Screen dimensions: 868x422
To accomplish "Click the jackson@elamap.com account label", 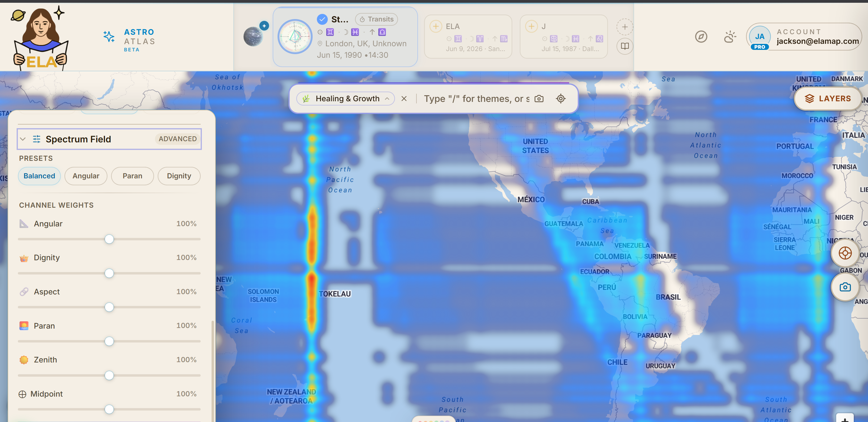I will (818, 41).
